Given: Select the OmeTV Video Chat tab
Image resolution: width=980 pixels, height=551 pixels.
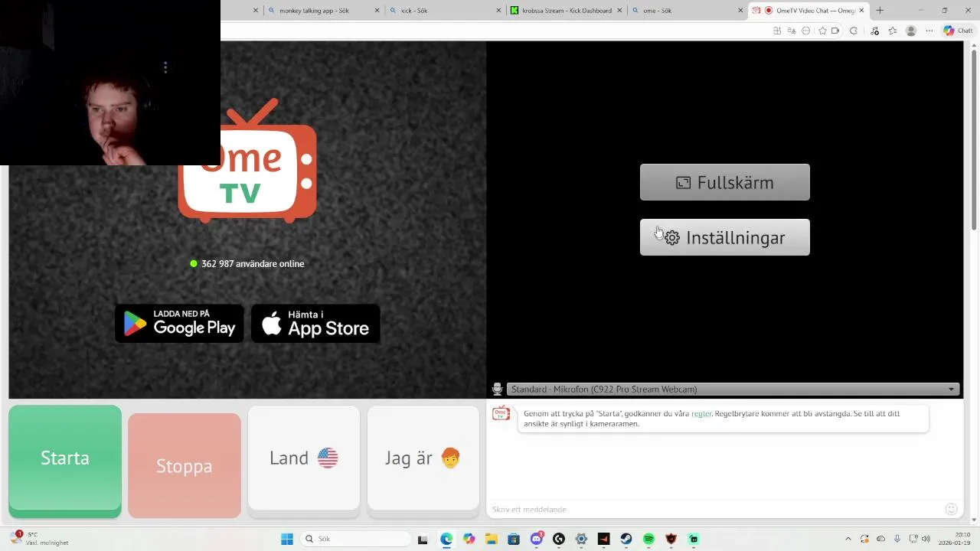Looking at the screenshot, I should point(808,11).
